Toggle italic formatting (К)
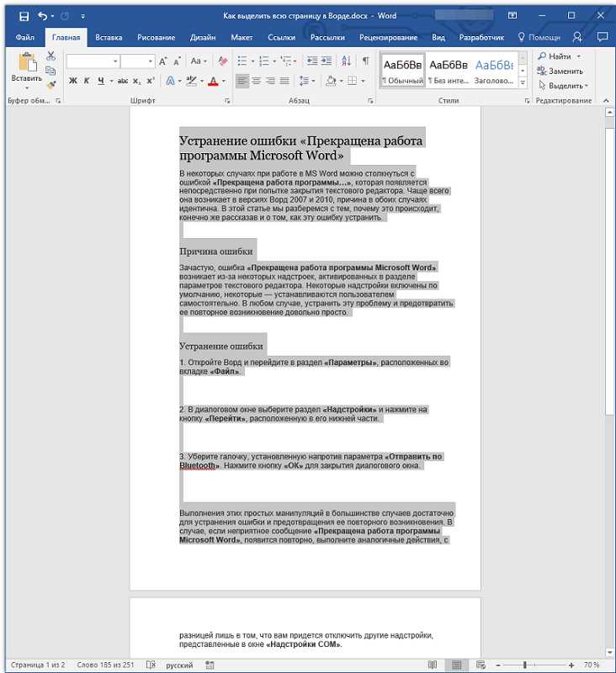The width and height of the screenshot is (616, 673). click(87, 81)
